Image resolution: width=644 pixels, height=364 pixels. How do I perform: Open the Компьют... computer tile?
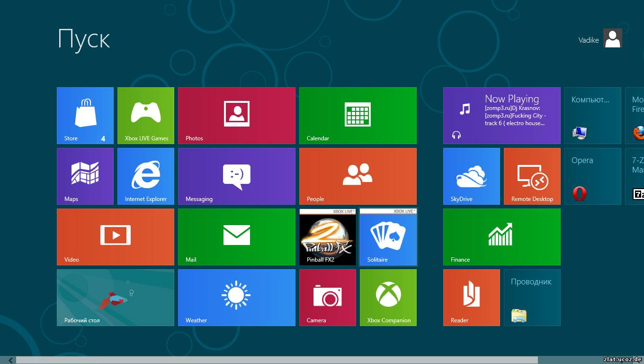593,116
